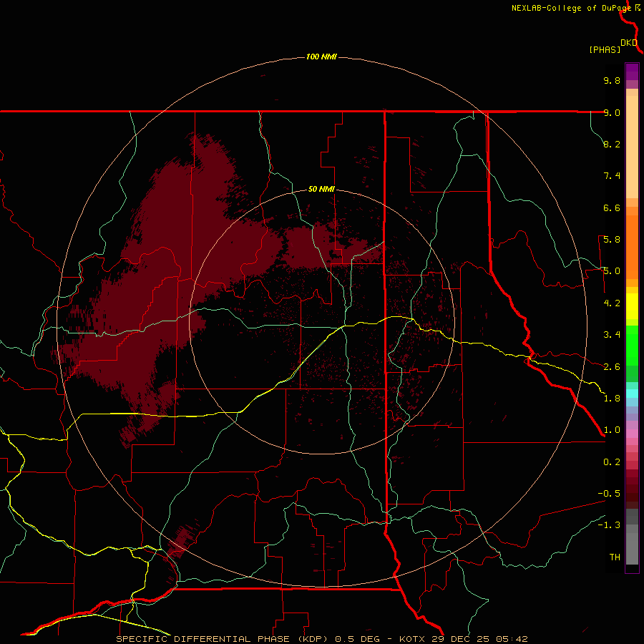Click the 8.2 scale value
644x644 pixels.
[x=612, y=144]
